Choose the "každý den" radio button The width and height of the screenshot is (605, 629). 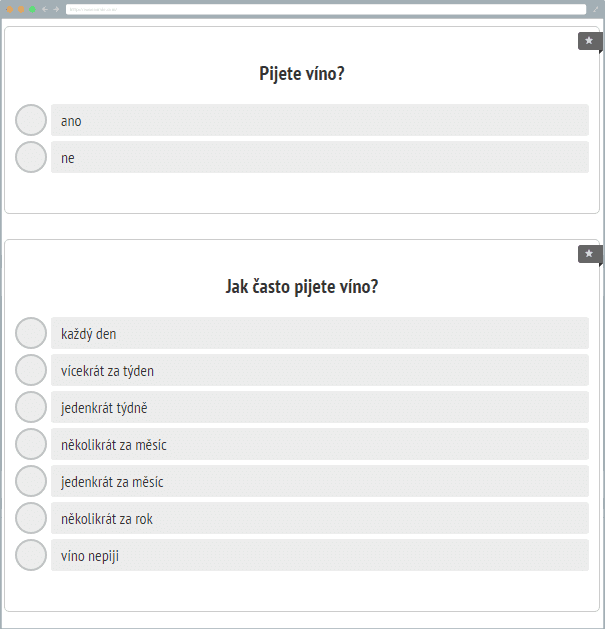point(31,333)
